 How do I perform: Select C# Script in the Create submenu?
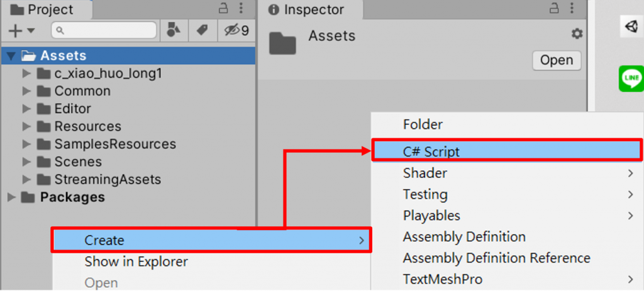click(431, 151)
